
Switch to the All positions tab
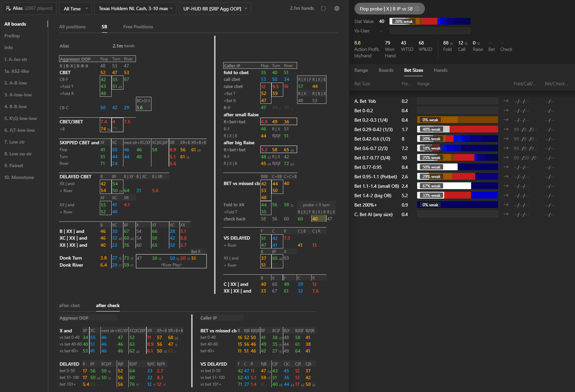tap(72, 27)
